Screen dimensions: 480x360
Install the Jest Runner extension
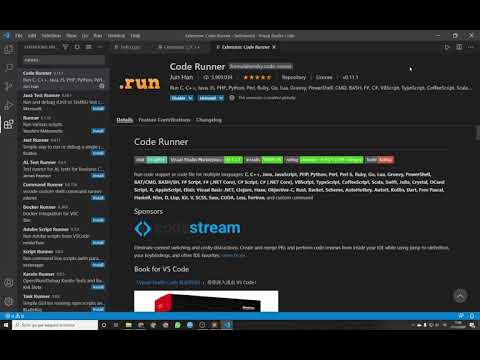click(98, 153)
